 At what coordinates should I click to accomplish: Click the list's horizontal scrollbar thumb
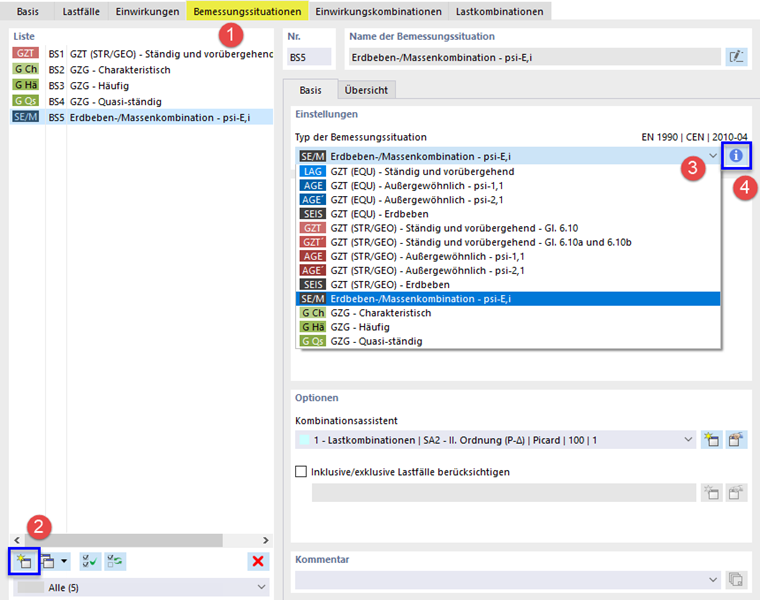click(123, 540)
